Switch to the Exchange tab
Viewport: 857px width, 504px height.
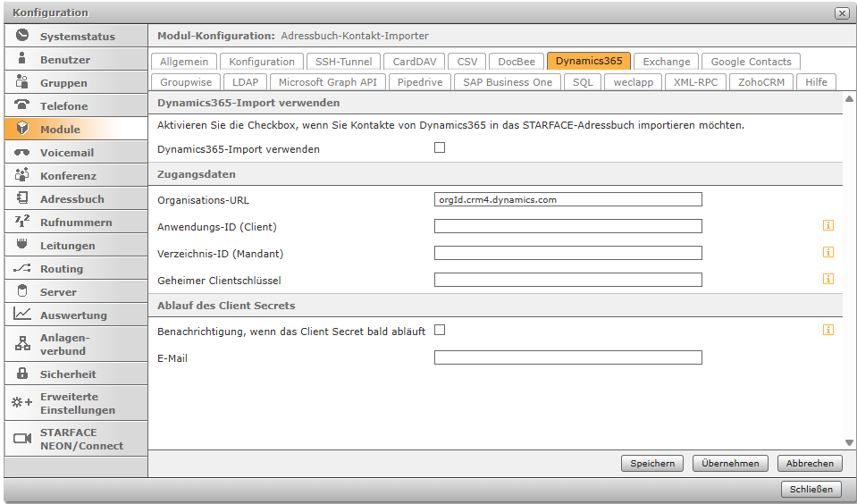click(667, 62)
